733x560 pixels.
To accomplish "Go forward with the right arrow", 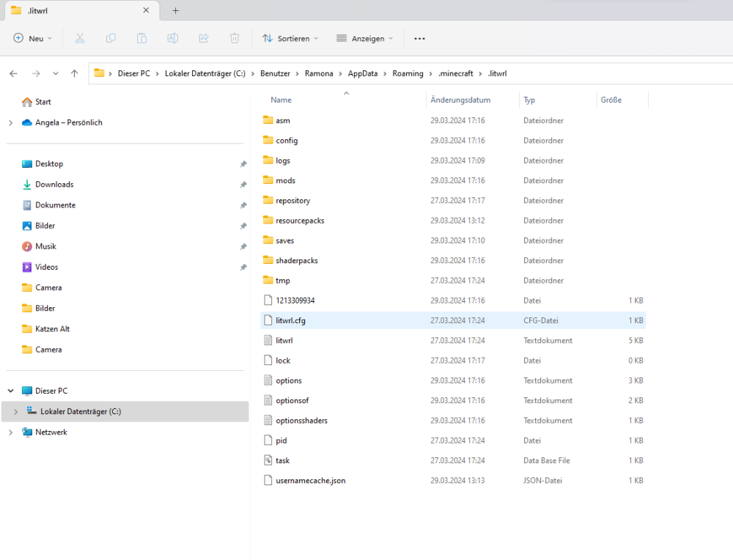I will (36, 73).
